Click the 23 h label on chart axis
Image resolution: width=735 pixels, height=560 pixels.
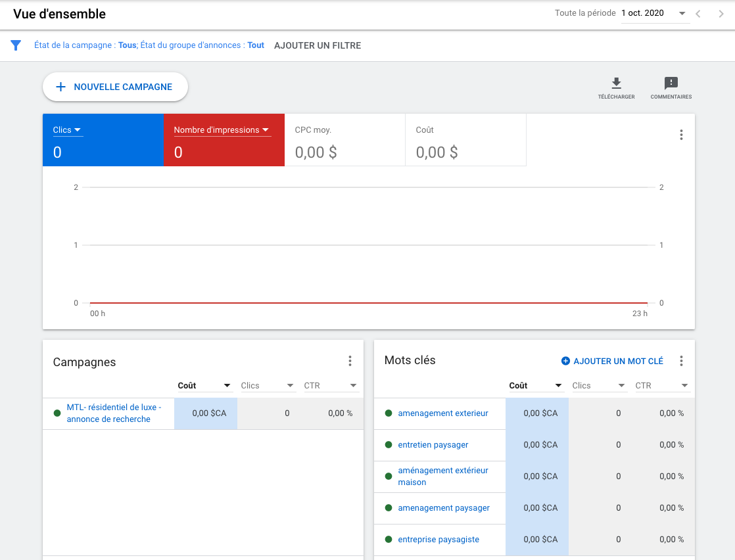pos(640,314)
